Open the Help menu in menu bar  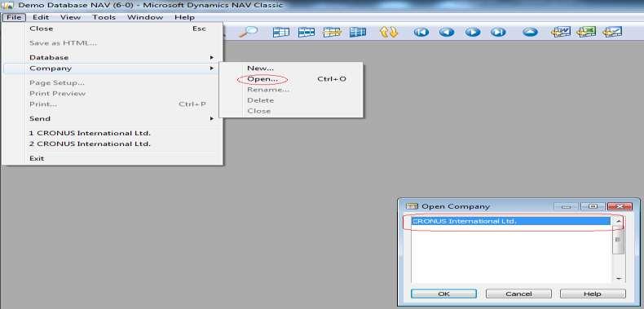click(x=184, y=17)
